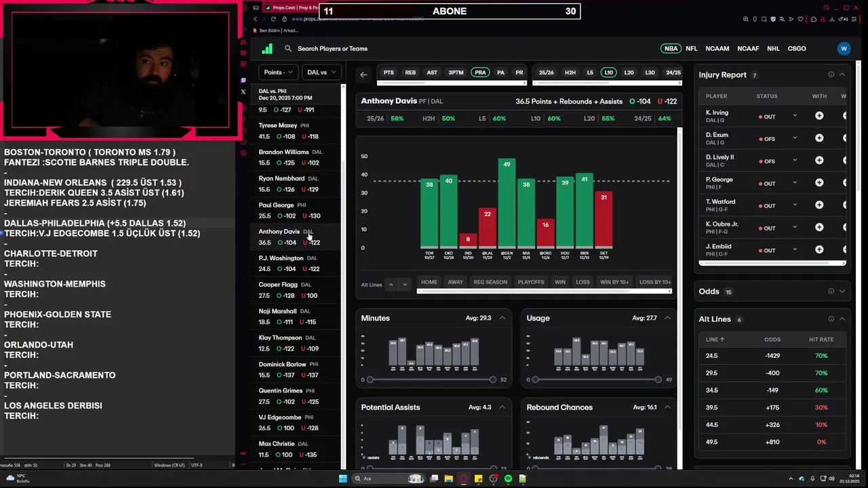
Task: Open File Explorer from taskbar
Action: click(449, 479)
